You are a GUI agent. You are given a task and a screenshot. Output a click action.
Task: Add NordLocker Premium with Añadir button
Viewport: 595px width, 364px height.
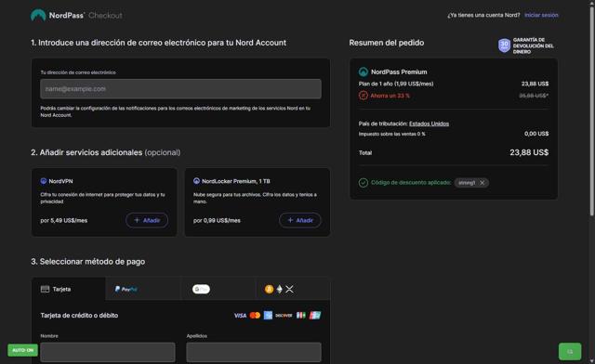click(x=300, y=220)
